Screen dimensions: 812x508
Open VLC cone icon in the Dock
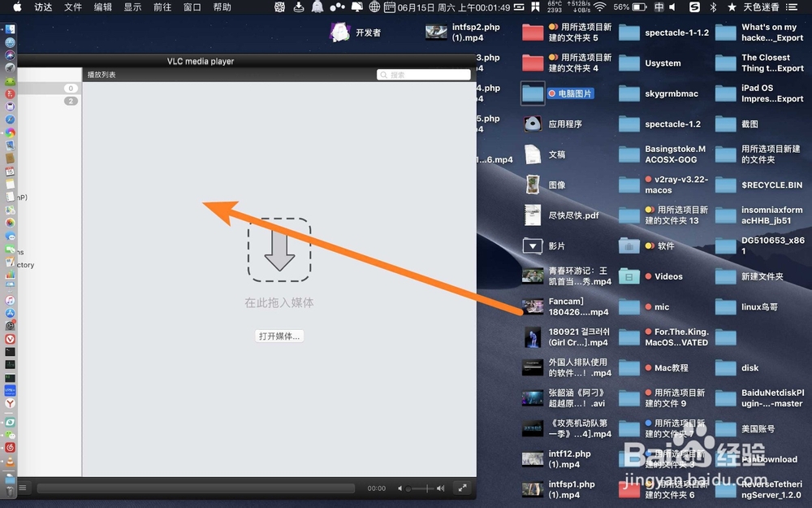[x=10, y=461]
